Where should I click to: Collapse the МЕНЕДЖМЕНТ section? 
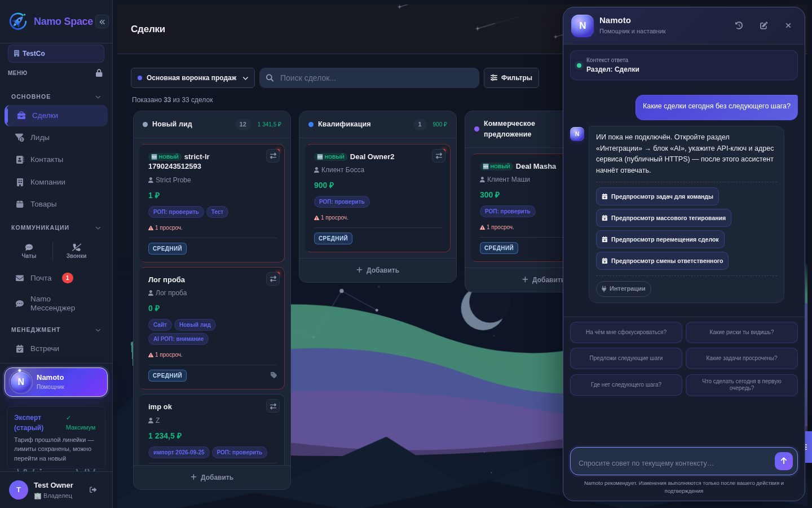tap(98, 330)
